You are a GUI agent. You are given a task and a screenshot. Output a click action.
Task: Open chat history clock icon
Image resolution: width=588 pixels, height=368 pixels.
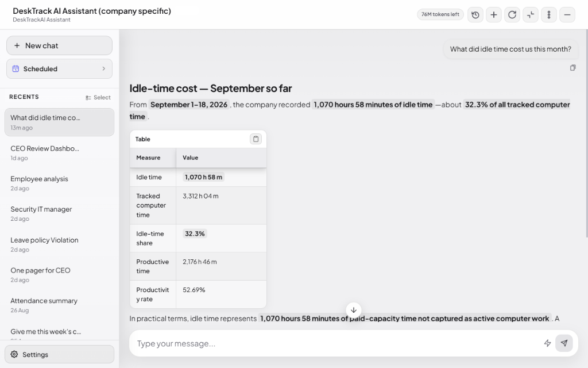(475, 15)
